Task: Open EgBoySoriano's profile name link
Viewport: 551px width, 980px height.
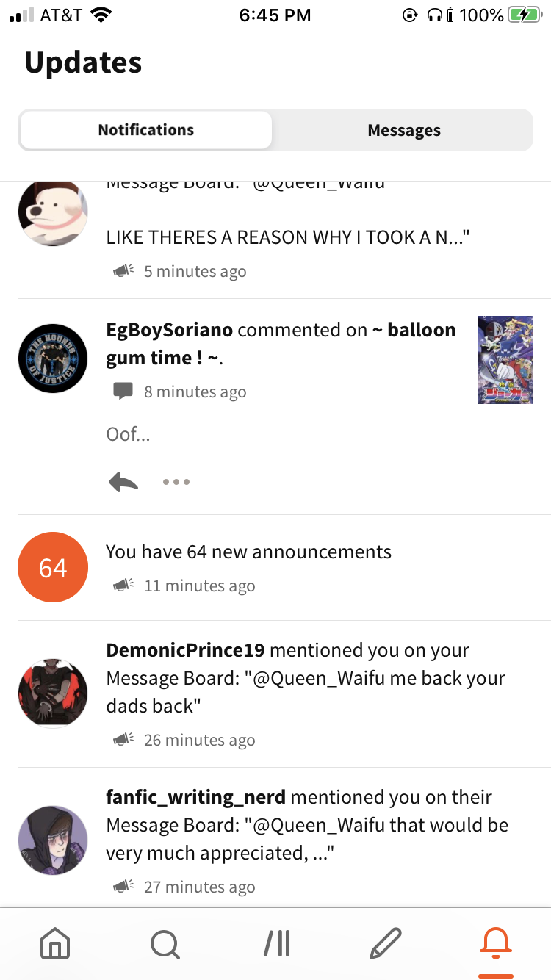Action: 170,331
